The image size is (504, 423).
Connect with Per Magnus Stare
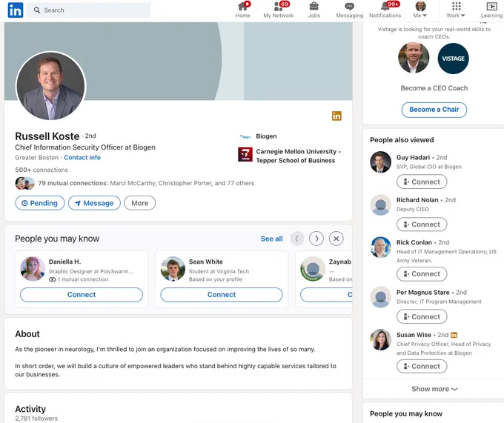tap(422, 316)
